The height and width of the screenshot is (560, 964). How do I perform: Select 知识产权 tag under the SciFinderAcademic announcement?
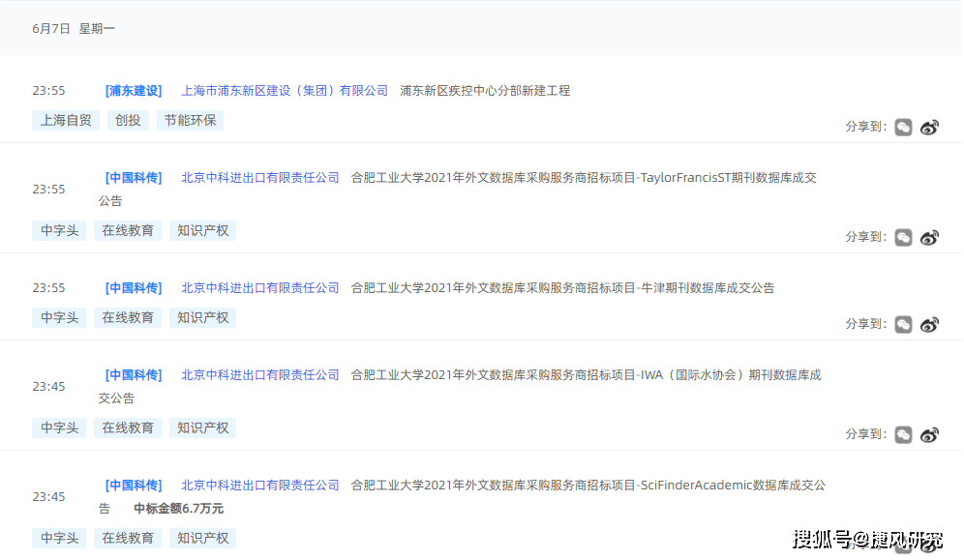(x=203, y=539)
